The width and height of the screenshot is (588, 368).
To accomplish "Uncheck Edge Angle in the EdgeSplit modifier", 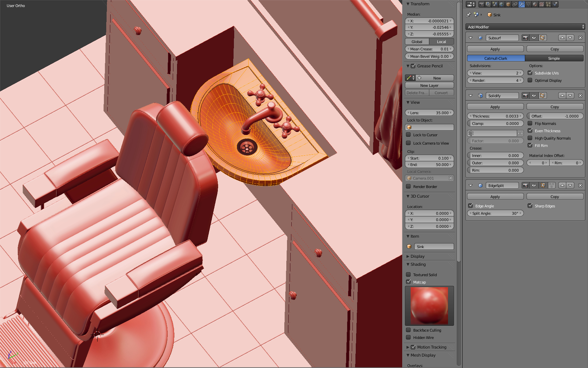I will click(x=471, y=206).
